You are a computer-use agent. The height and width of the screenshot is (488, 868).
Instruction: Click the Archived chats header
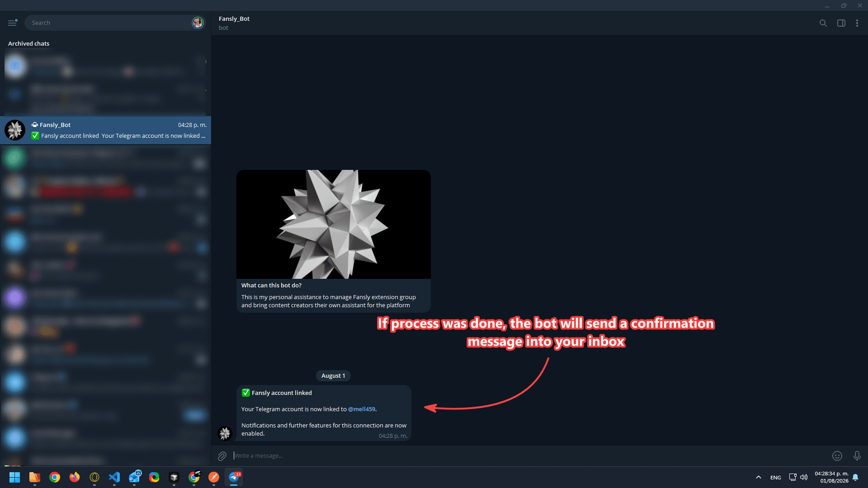tap(28, 43)
